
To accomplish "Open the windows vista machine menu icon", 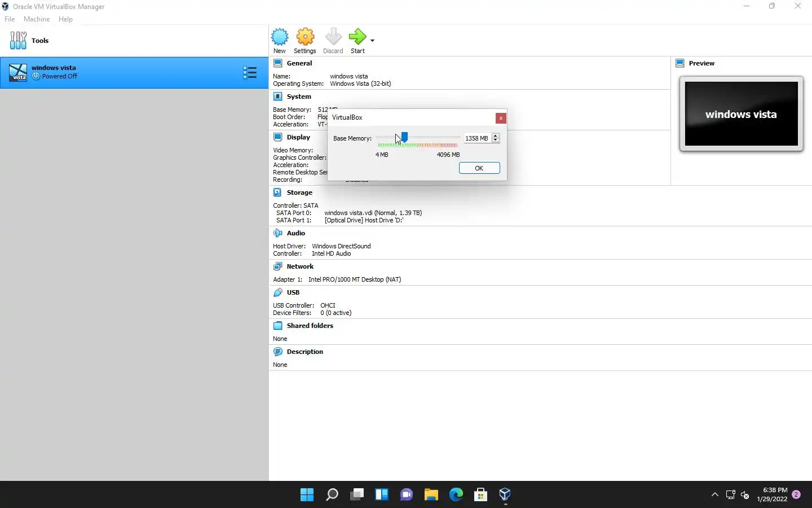I will pyautogui.click(x=250, y=72).
